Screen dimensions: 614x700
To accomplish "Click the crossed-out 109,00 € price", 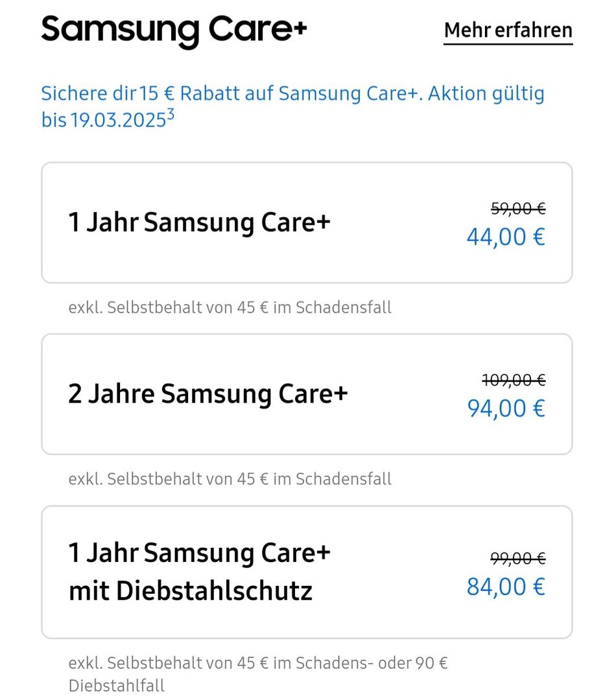I will [513, 380].
